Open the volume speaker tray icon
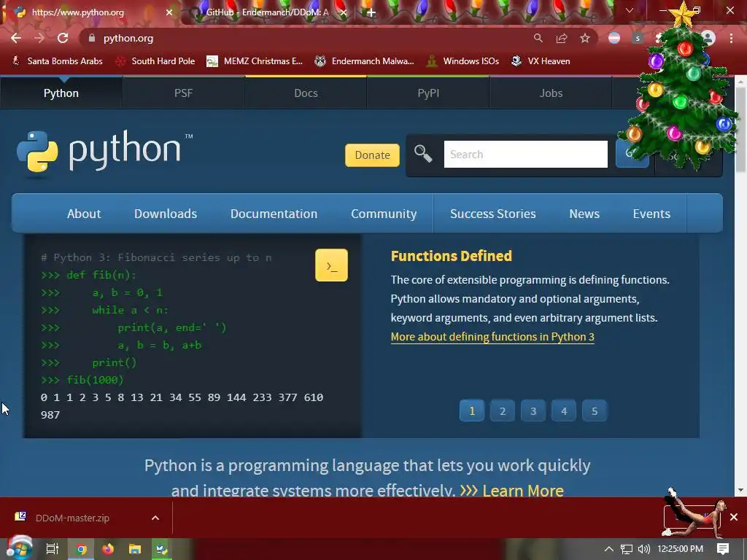This screenshot has height=560, width=747. (x=644, y=549)
